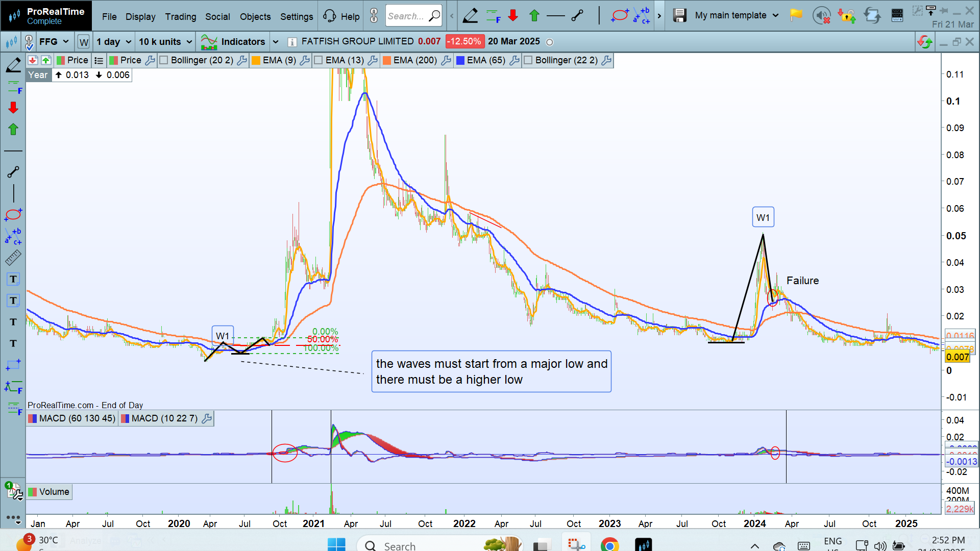Select the green up arrow tool in top toolbar
980x551 pixels.
coord(534,16)
